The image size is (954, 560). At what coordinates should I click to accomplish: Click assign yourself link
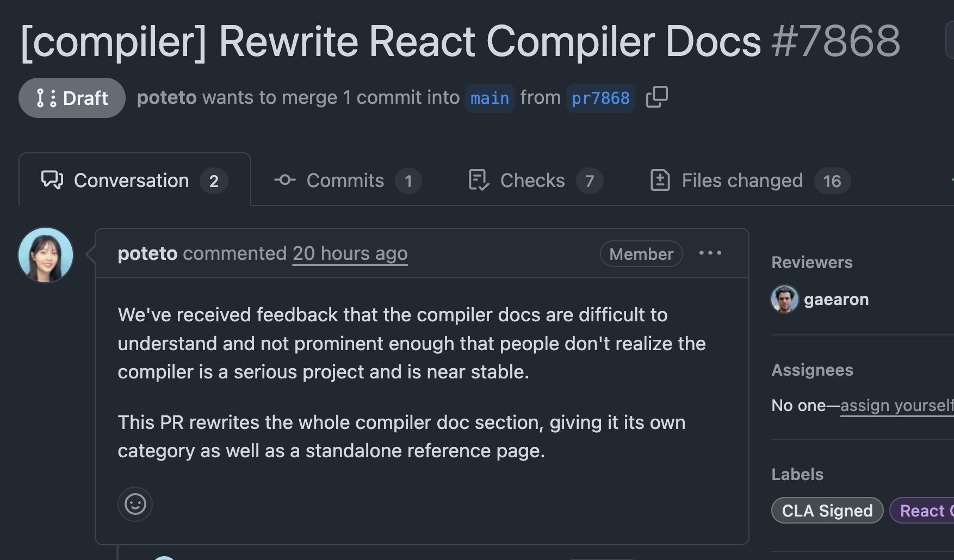click(x=896, y=405)
